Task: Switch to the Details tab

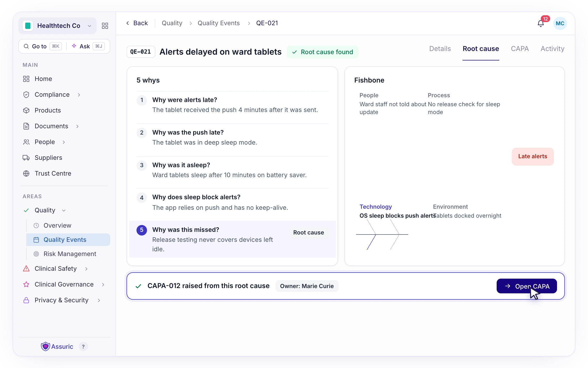Action: [x=440, y=49]
